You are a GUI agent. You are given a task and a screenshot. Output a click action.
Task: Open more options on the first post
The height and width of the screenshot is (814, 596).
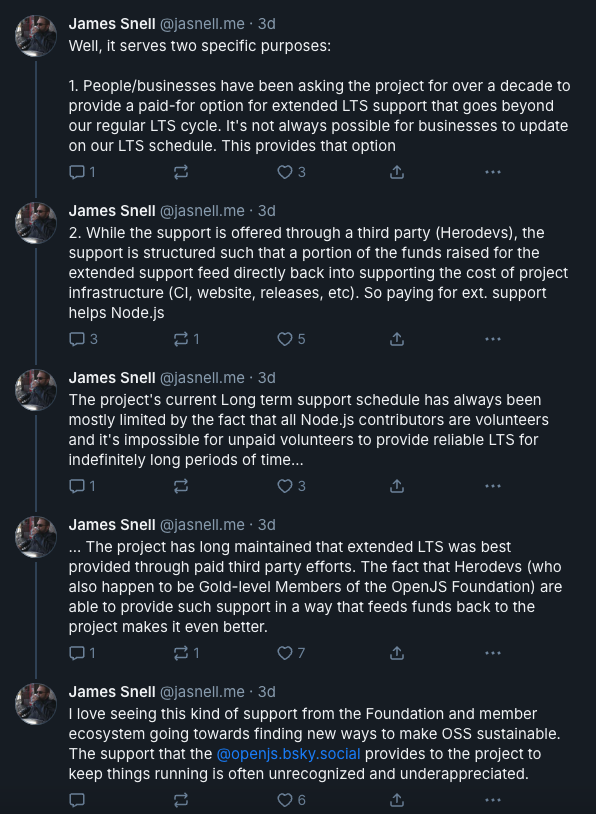[493, 172]
